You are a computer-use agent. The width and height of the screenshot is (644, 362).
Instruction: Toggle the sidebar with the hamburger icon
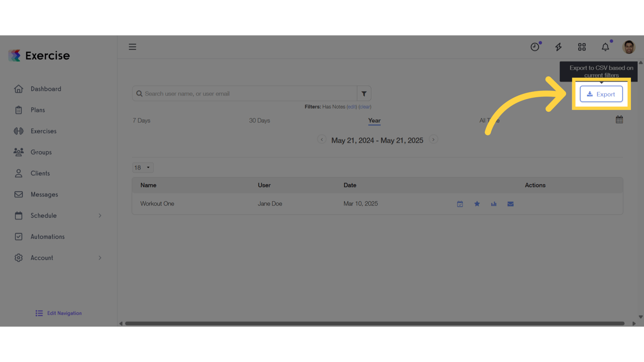(132, 47)
